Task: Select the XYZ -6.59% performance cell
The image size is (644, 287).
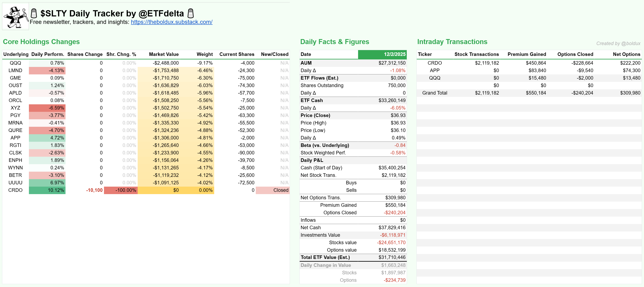Action: click(x=47, y=108)
